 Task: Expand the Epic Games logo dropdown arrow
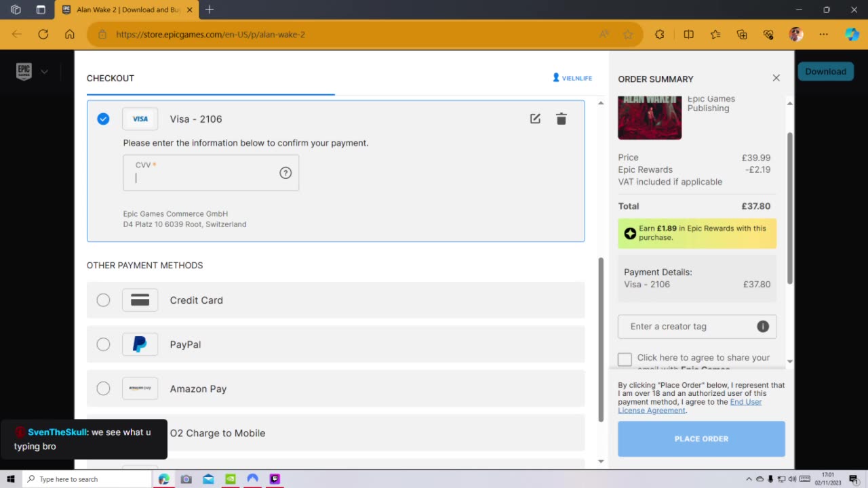tap(44, 71)
